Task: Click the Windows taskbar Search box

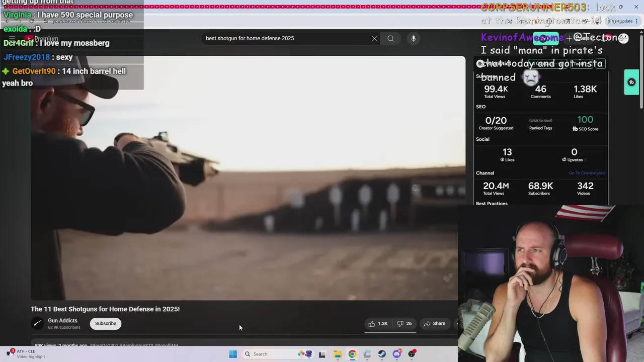Action: (x=278, y=354)
